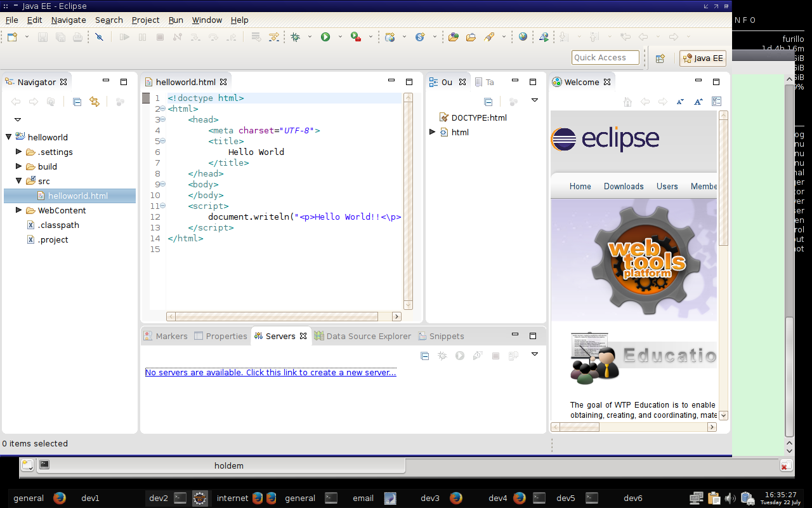812x508 pixels.
Task: Open the Navigate menu
Action: [x=69, y=20]
